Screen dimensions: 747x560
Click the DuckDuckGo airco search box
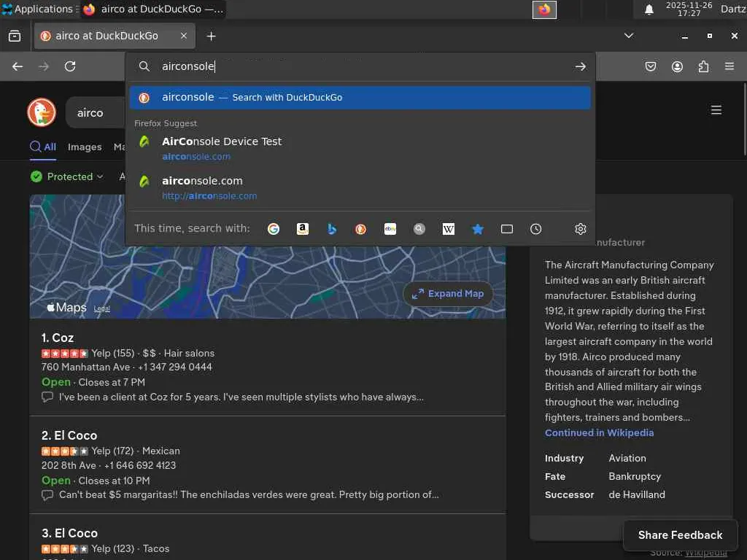96,113
